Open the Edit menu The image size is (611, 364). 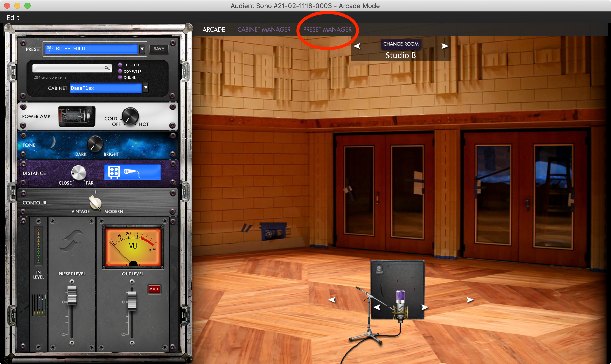coord(13,18)
